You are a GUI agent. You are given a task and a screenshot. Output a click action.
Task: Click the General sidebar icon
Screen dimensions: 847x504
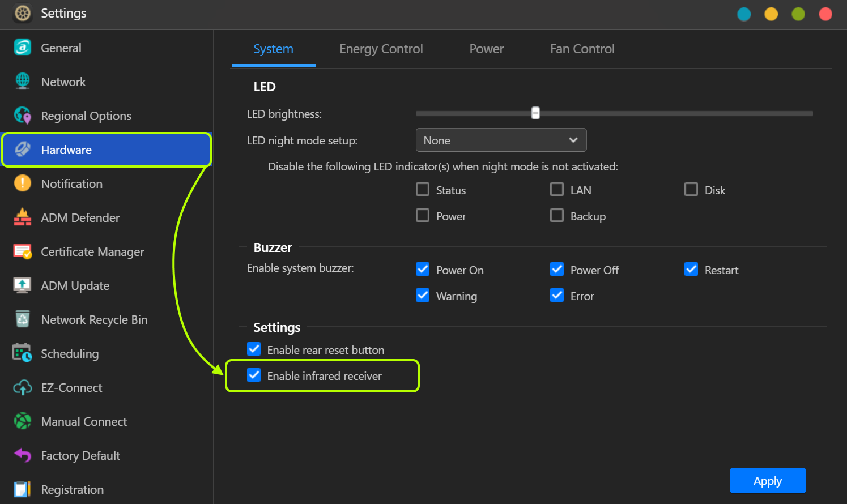23,48
